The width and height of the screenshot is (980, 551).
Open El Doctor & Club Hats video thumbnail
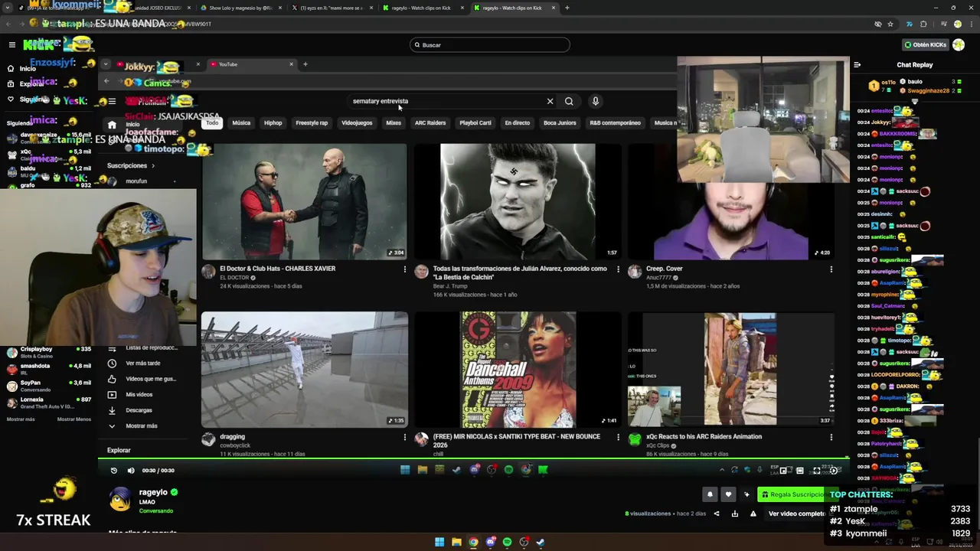pos(305,201)
